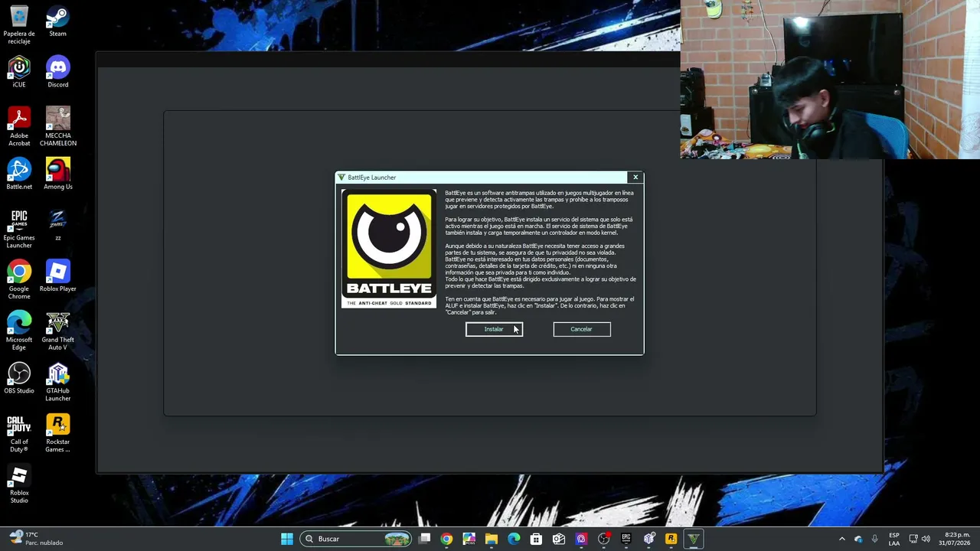This screenshot has width=980, height=551.
Task: Click the Instalar button in BattlEye Launcher
Action: click(494, 329)
